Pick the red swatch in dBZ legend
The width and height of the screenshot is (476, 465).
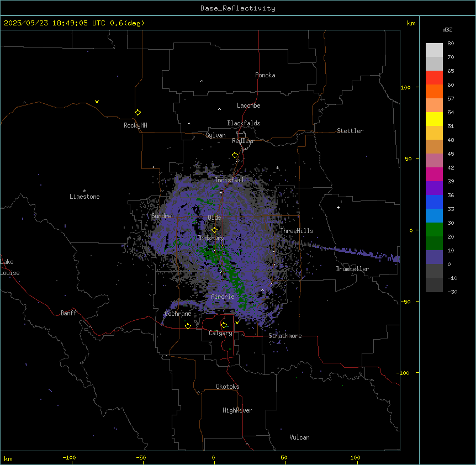(434, 77)
